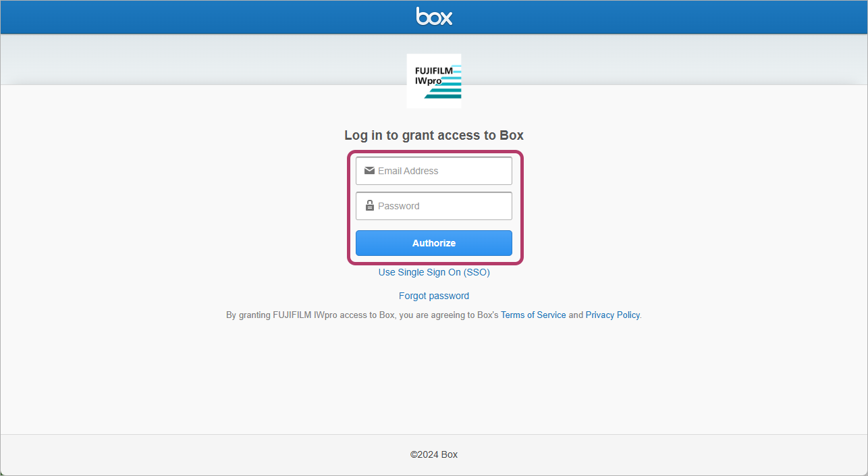The image size is (868, 476).
Task: Focus the Password field
Action: (434, 206)
